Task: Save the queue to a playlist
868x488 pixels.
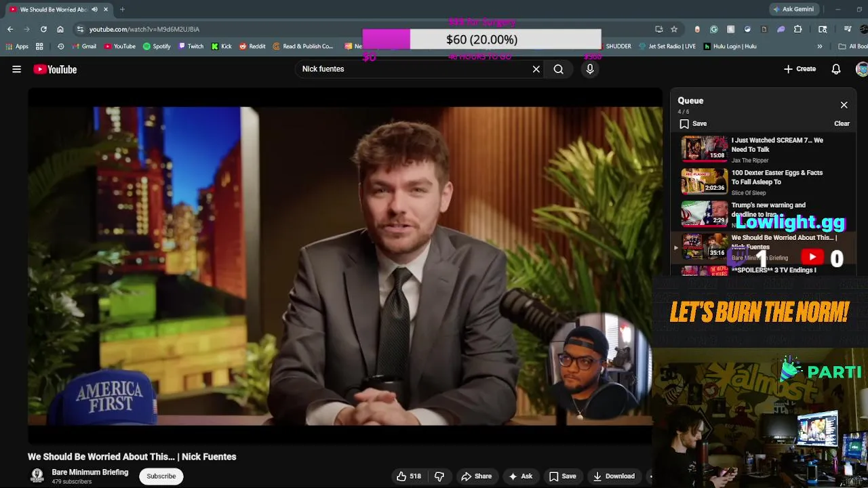Action: pyautogui.click(x=694, y=124)
